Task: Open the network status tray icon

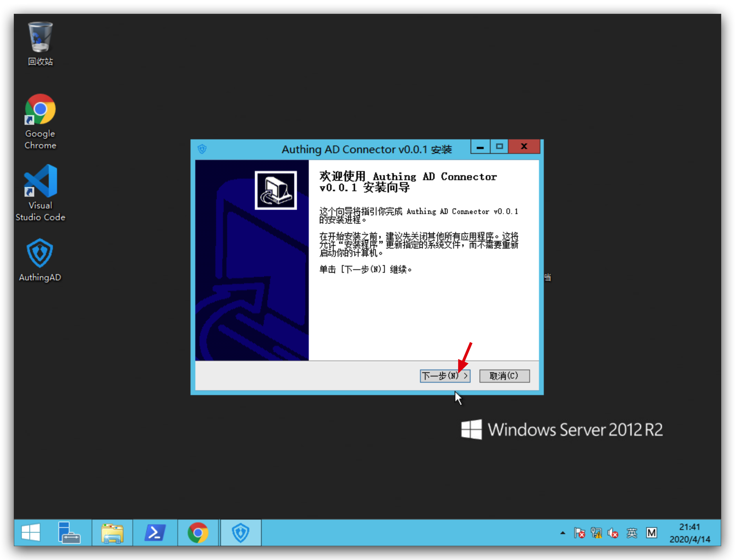Action: [596, 533]
